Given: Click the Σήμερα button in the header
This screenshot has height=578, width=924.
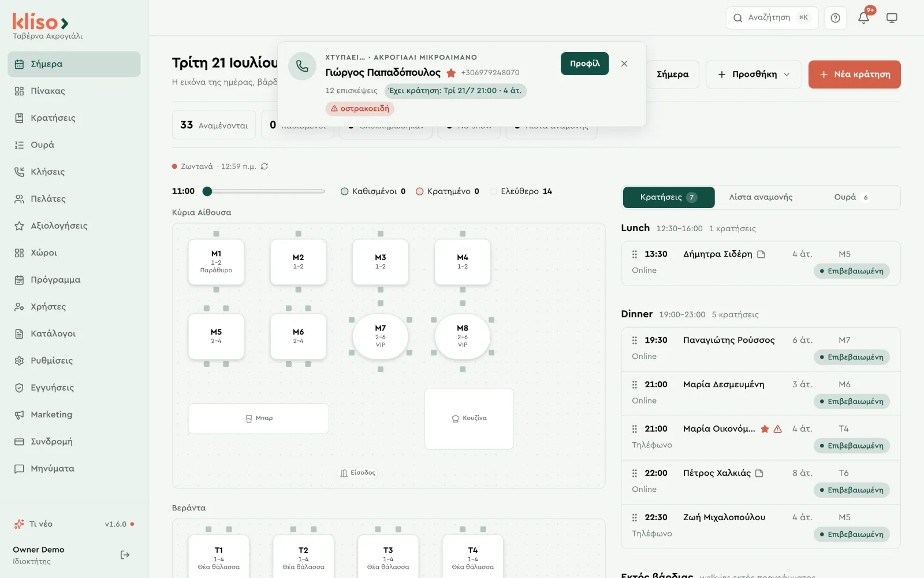Looking at the screenshot, I should coord(673,75).
